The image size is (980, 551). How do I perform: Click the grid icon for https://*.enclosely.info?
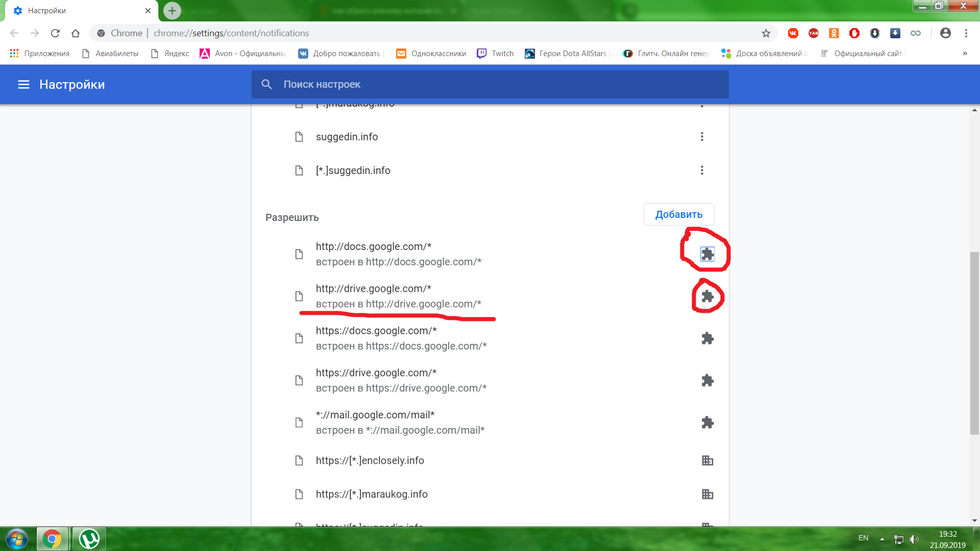707,460
